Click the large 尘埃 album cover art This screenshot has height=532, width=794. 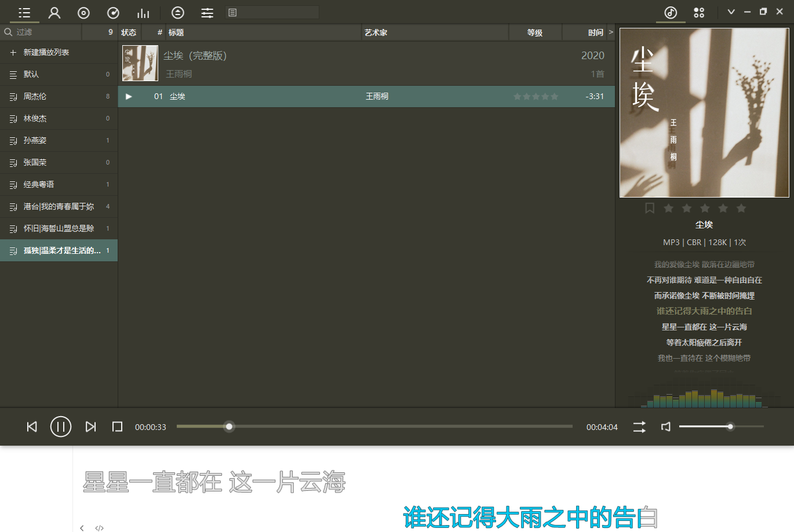(x=704, y=112)
